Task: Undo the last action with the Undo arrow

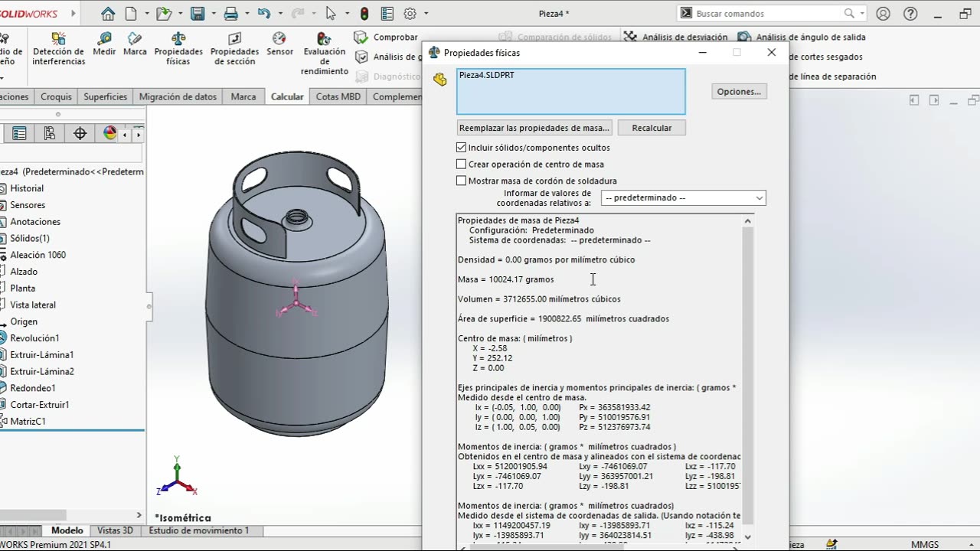Action: [264, 13]
